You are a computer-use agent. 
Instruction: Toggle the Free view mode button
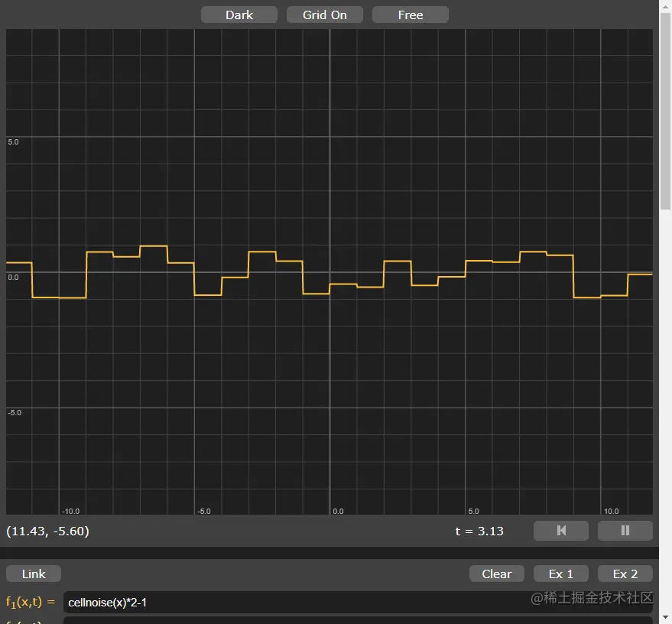pos(411,15)
